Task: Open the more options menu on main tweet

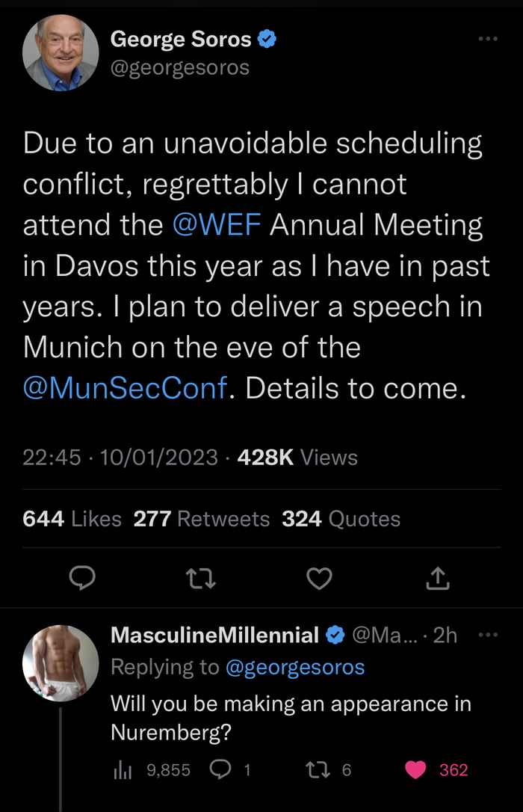Action: (x=487, y=39)
